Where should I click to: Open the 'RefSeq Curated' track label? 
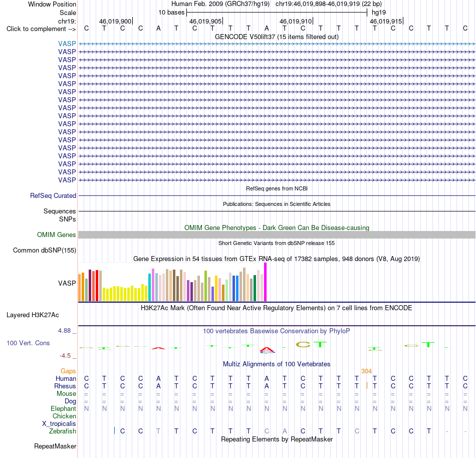pyautogui.click(x=53, y=196)
